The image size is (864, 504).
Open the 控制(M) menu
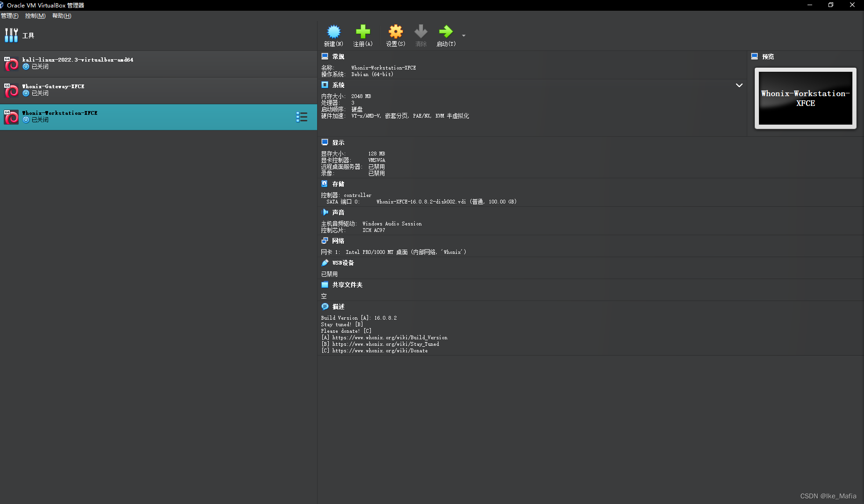(x=35, y=16)
